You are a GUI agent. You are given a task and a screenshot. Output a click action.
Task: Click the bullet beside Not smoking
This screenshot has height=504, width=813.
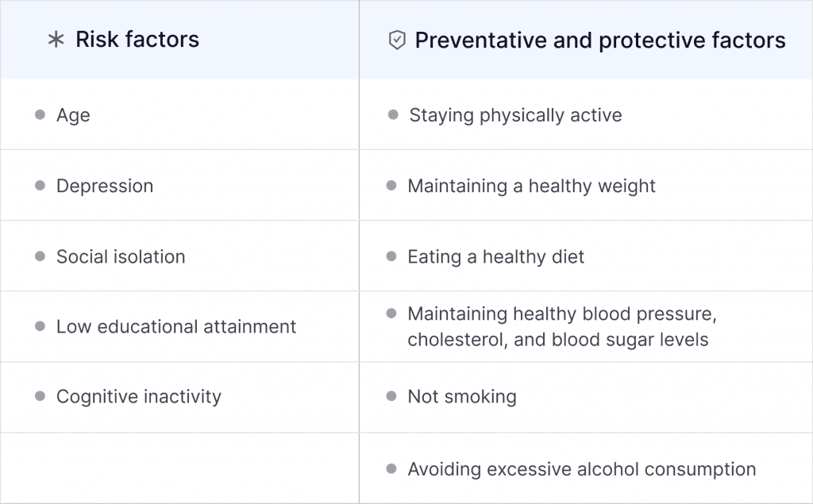391,396
